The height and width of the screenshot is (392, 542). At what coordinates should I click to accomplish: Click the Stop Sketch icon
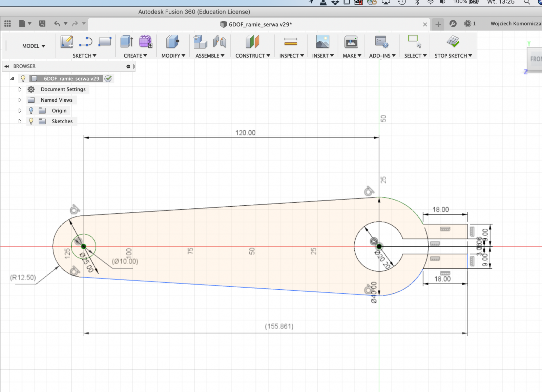coord(453,42)
